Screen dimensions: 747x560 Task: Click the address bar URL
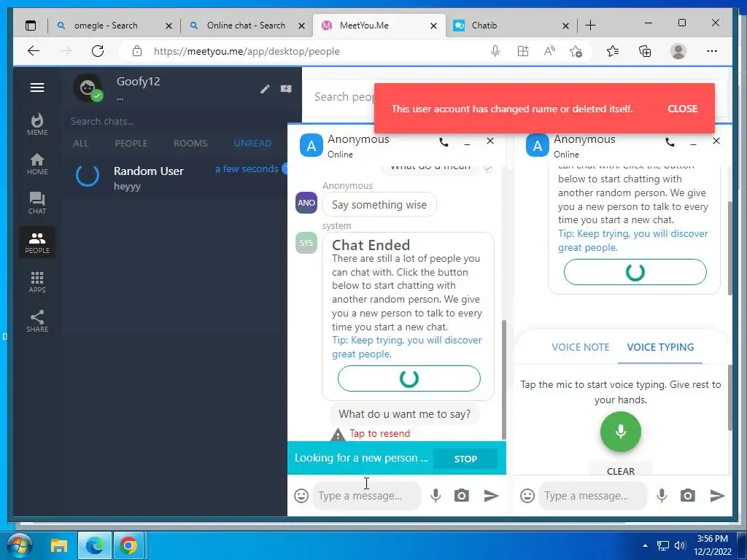point(247,52)
